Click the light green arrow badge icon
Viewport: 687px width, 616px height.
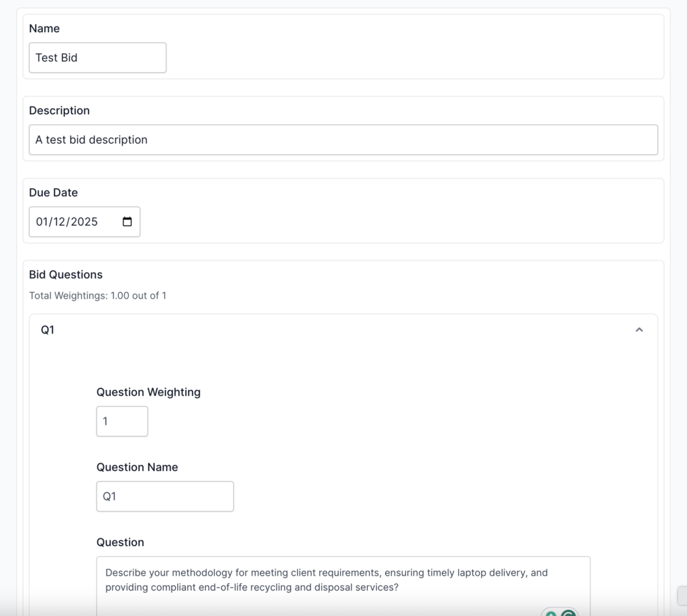[551, 613]
